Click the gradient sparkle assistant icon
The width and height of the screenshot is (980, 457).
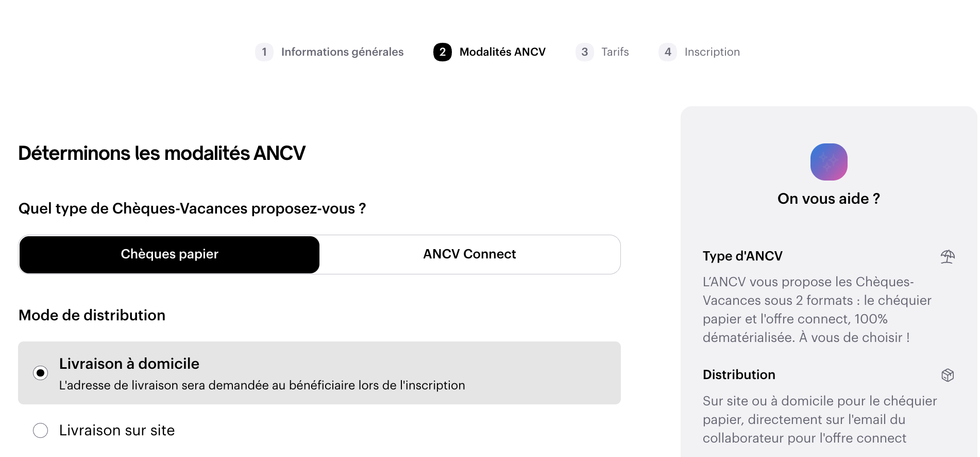[x=829, y=162]
